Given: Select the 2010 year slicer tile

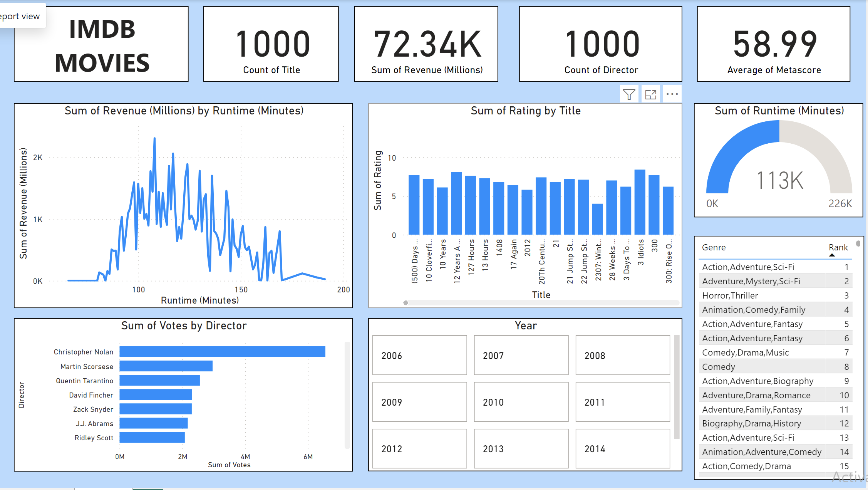Looking at the screenshot, I should coord(521,402).
